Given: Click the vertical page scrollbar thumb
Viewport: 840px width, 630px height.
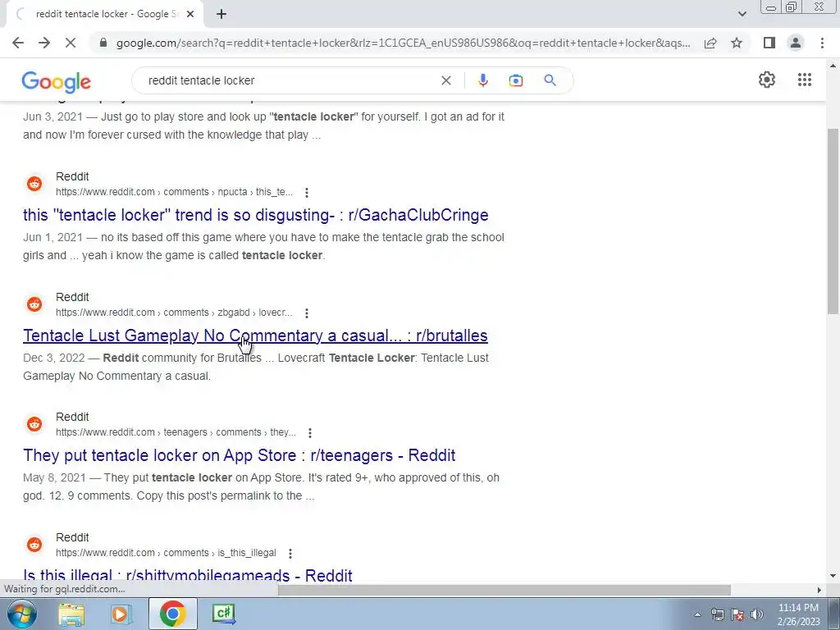Looking at the screenshot, I should click(x=833, y=221).
